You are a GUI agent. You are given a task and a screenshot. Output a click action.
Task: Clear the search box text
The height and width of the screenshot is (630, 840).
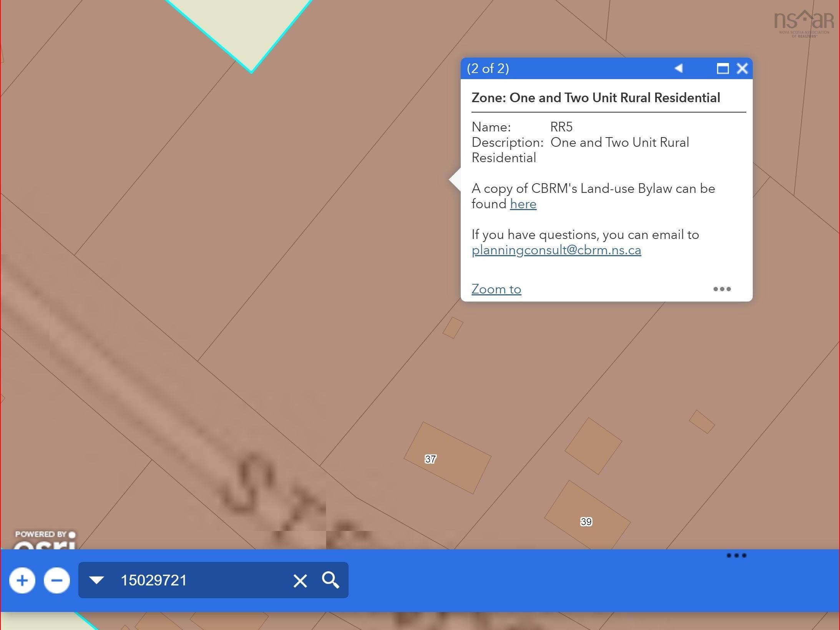[x=300, y=581]
